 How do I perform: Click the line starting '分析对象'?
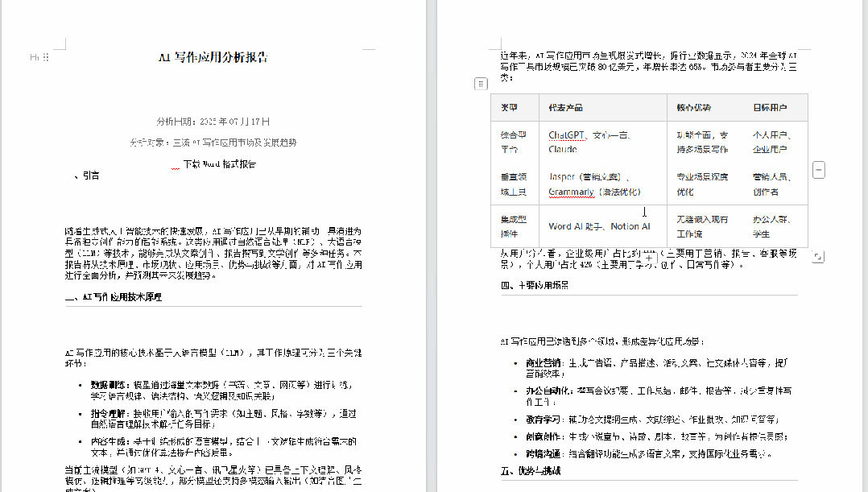[213, 143]
